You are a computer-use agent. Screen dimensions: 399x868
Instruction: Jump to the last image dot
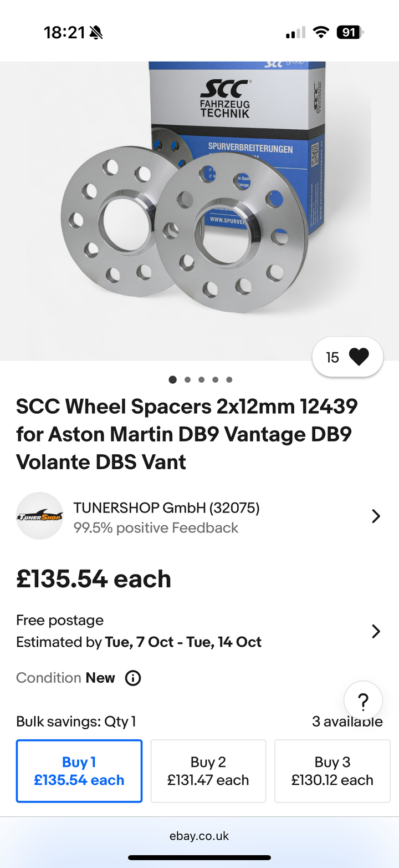coord(229,380)
